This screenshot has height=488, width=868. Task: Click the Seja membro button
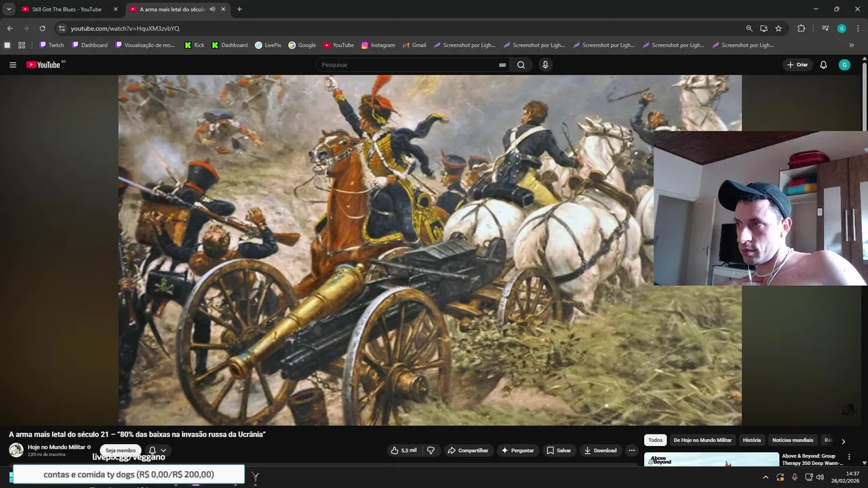(x=121, y=451)
